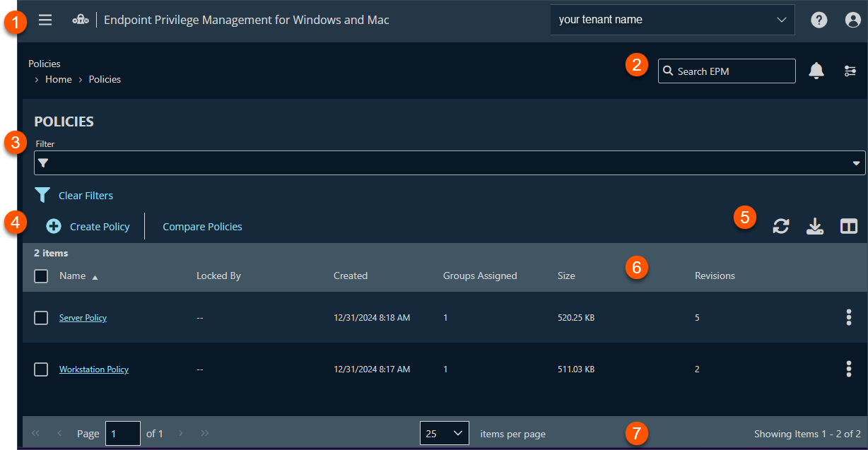Sort by Size column
This screenshot has height=450, width=868.
click(x=566, y=276)
